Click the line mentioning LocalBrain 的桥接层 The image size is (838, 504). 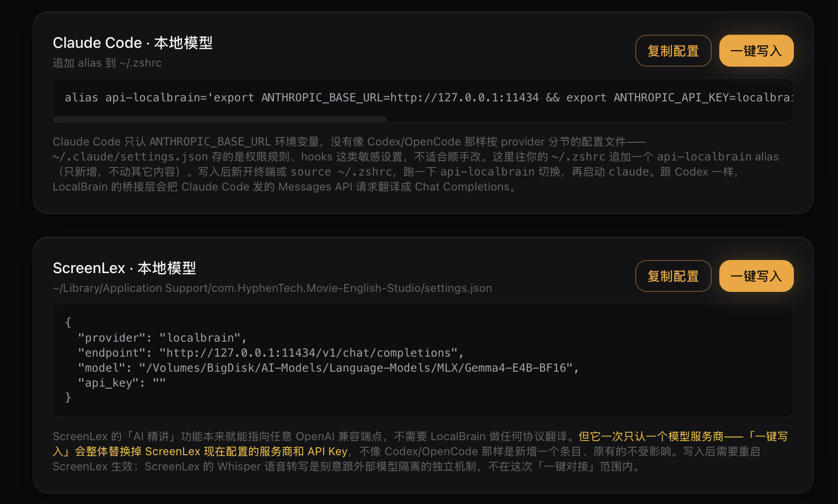[285, 187]
